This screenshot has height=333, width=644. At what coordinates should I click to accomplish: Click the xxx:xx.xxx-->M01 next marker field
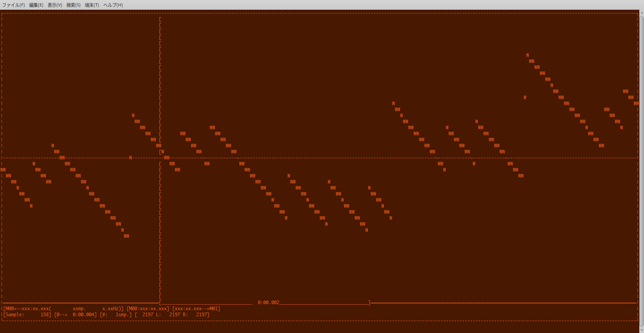click(x=196, y=309)
